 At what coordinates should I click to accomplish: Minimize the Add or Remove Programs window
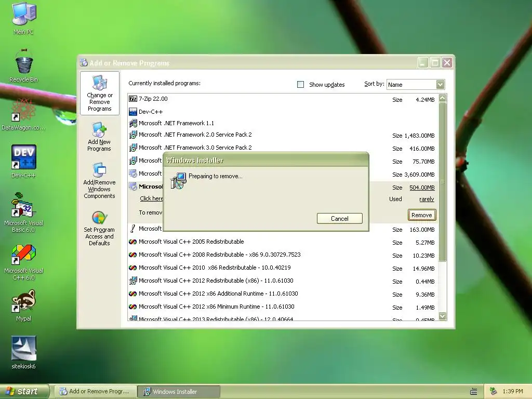pos(423,63)
